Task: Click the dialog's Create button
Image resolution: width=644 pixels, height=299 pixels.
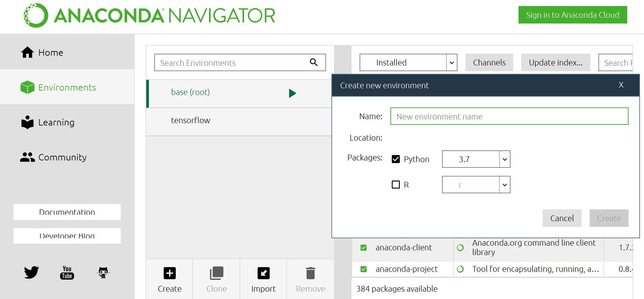Action: 609,218
